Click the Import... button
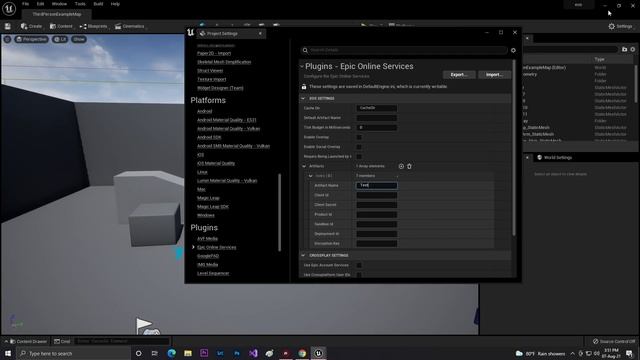Viewport: 640px width, 360px height. coord(494,75)
